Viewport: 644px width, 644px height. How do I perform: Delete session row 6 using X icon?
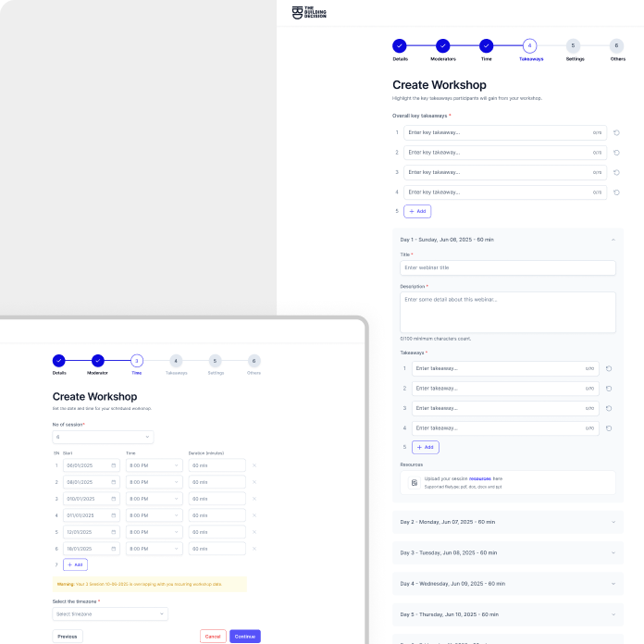click(254, 549)
